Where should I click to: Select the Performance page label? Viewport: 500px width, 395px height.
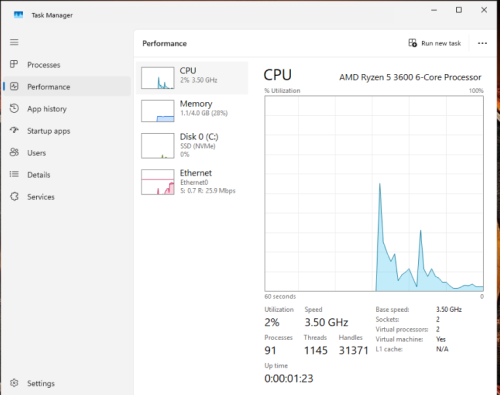tap(49, 87)
